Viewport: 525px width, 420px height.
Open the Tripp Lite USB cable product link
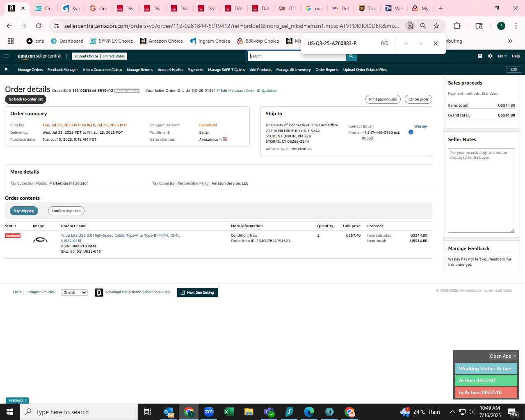(x=120, y=238)
